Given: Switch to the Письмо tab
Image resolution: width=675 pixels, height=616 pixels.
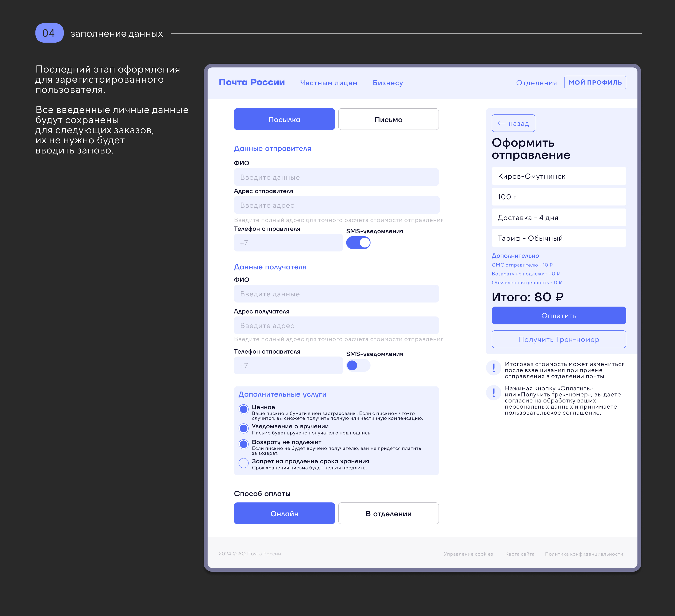Looking at the screenshot, I should tap(388, 120).
